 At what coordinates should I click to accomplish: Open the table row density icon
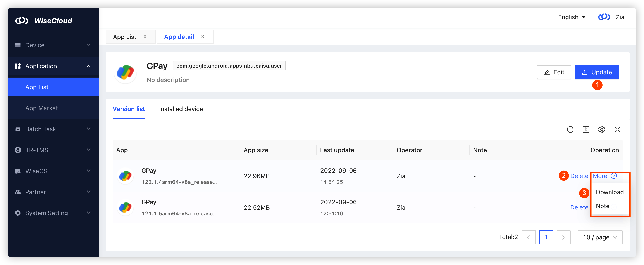586,129
